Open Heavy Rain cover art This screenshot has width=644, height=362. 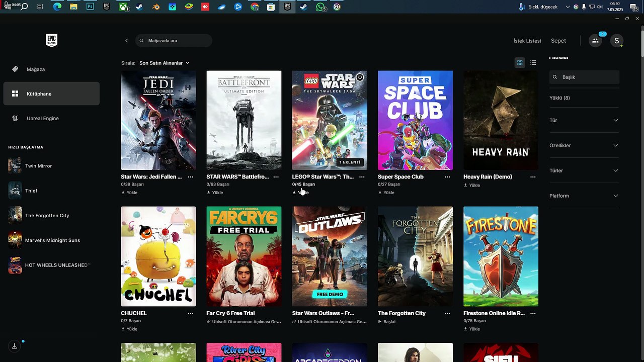click(x=501, y=120)
